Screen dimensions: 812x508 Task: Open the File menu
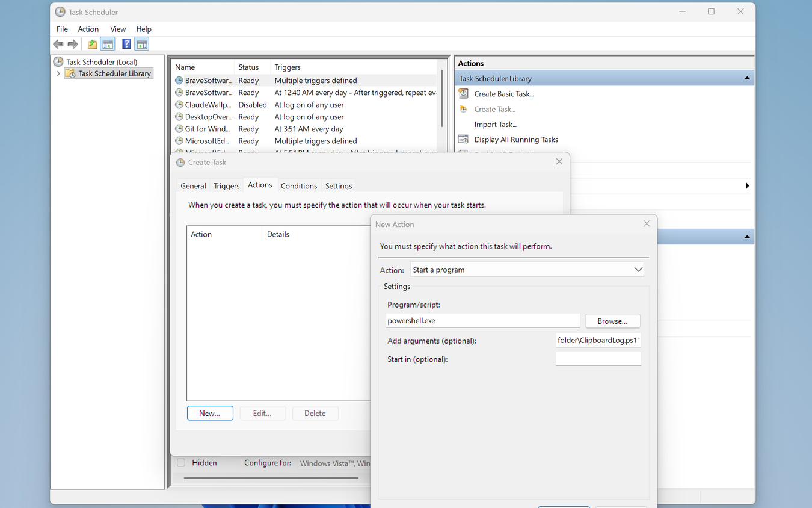[x=62, y=29]
